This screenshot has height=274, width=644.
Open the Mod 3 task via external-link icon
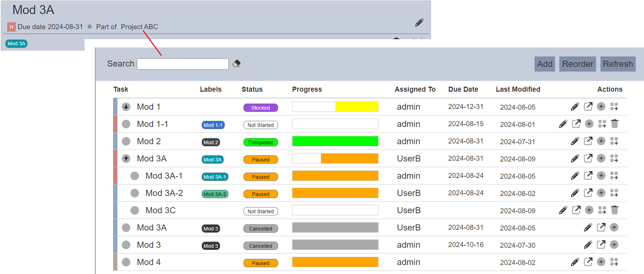coord(601,245)
